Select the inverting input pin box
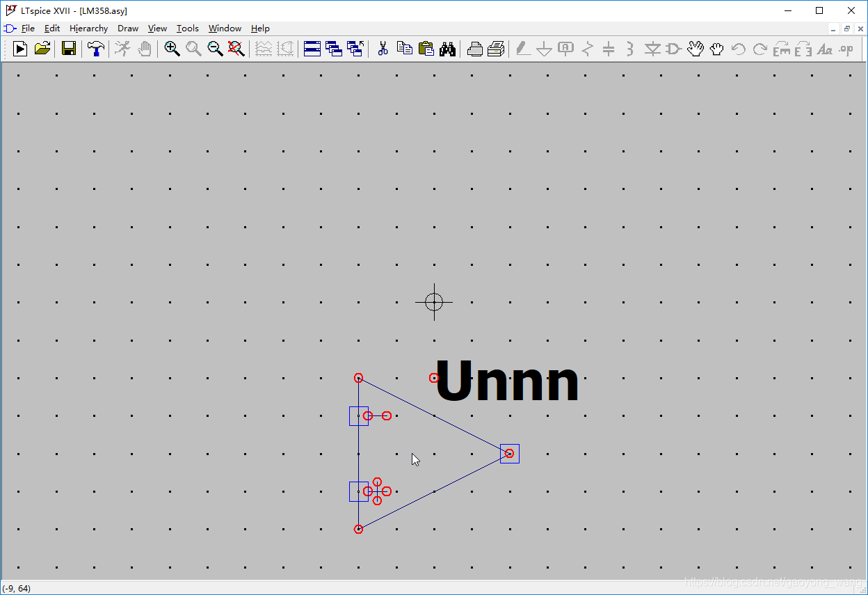The image size is (868, 595). coord(359,416)
